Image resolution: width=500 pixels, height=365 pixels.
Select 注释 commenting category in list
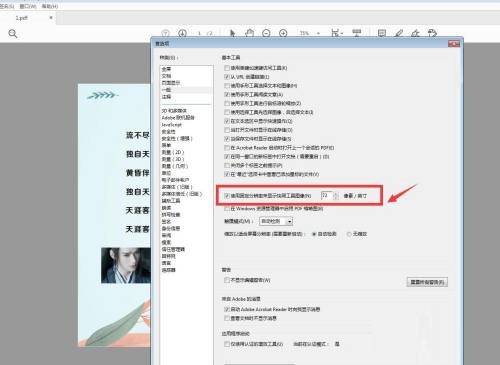[x=166, y=97]
